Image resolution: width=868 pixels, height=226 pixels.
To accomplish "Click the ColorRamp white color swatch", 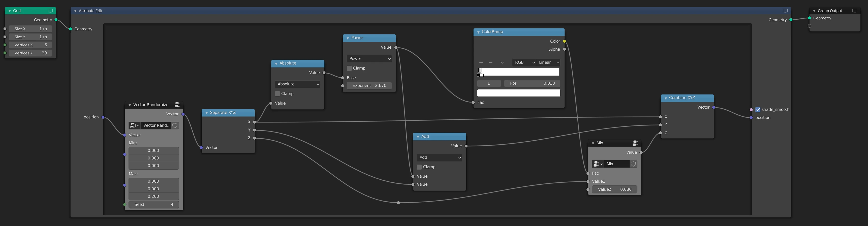I will point(519,93).
